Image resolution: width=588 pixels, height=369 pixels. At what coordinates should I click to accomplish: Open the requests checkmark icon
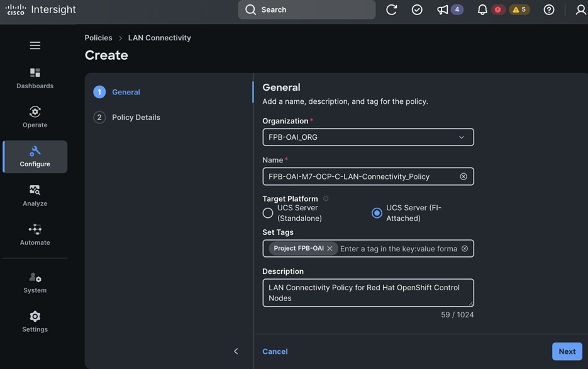click(417, 9)
